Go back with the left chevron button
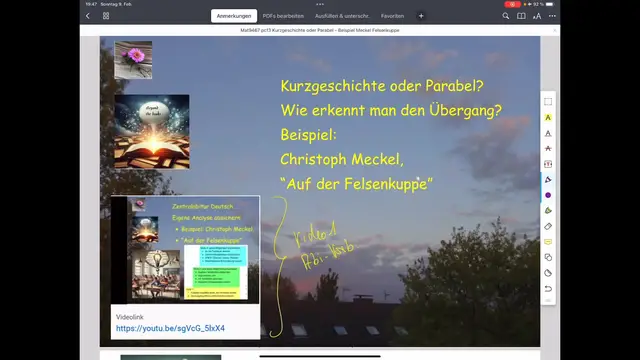The image size is (640, 360). [x=88, y=16]
